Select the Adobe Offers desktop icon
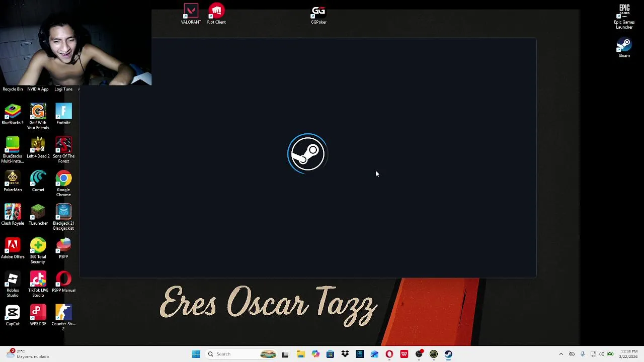This screenshot has height=362, width=644. [x=13, y=248]
